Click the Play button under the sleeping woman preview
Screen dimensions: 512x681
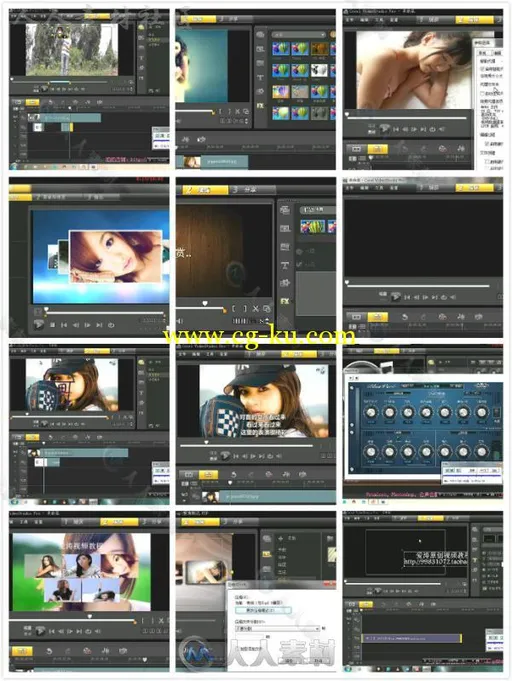tap(384, 129)
